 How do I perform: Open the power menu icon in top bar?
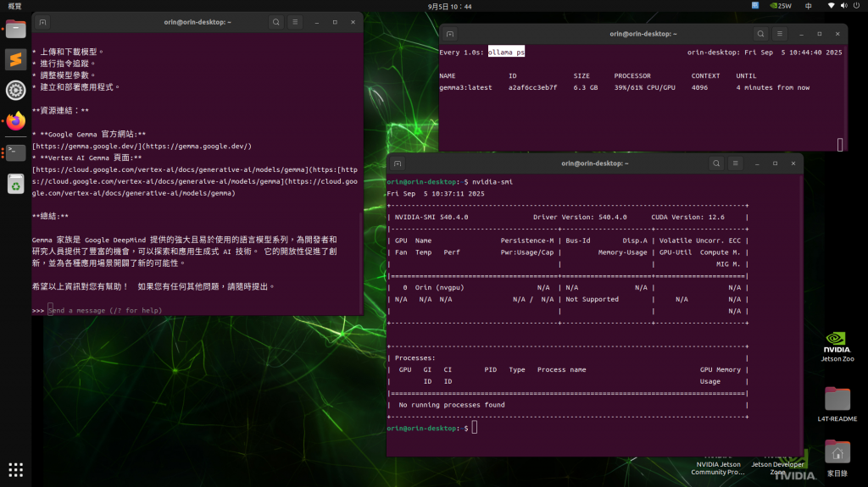pos(856,6)
